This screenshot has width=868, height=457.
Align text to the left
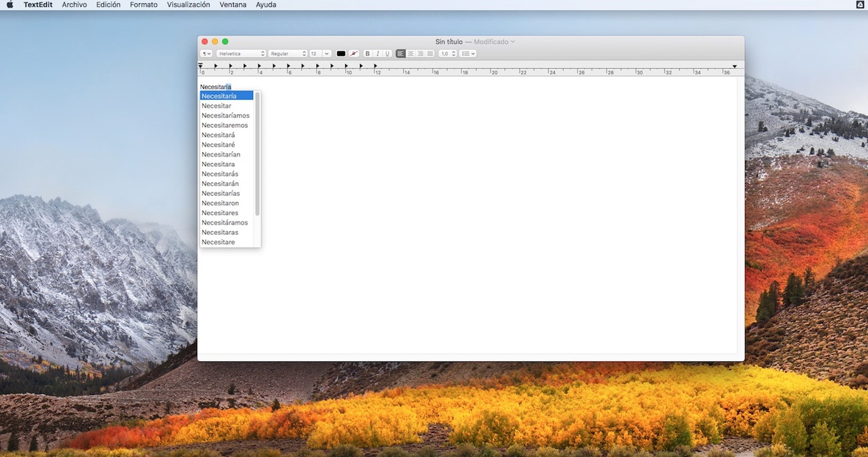coord(401,54)
